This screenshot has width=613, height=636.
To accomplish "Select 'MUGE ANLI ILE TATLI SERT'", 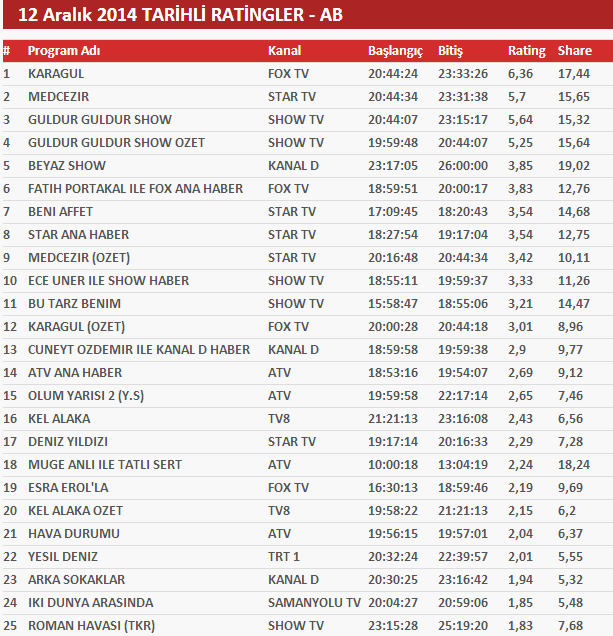I will coord(105,465).
